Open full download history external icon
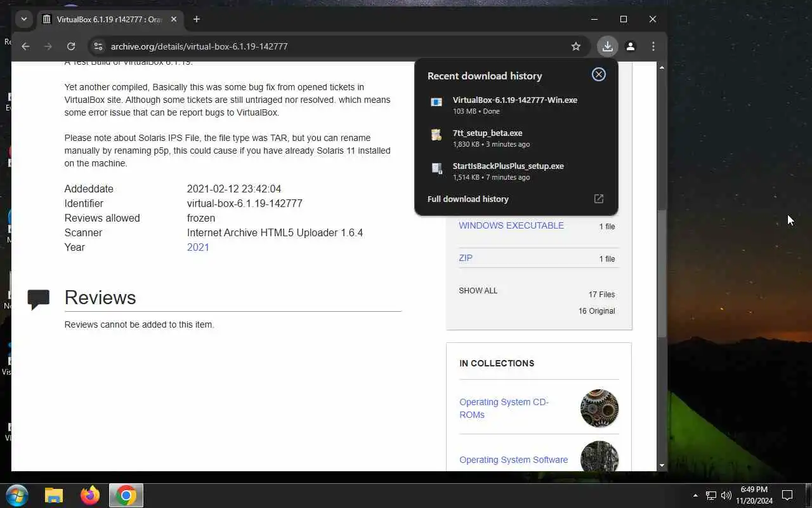 pyautogui.click(x=599, y=199)
